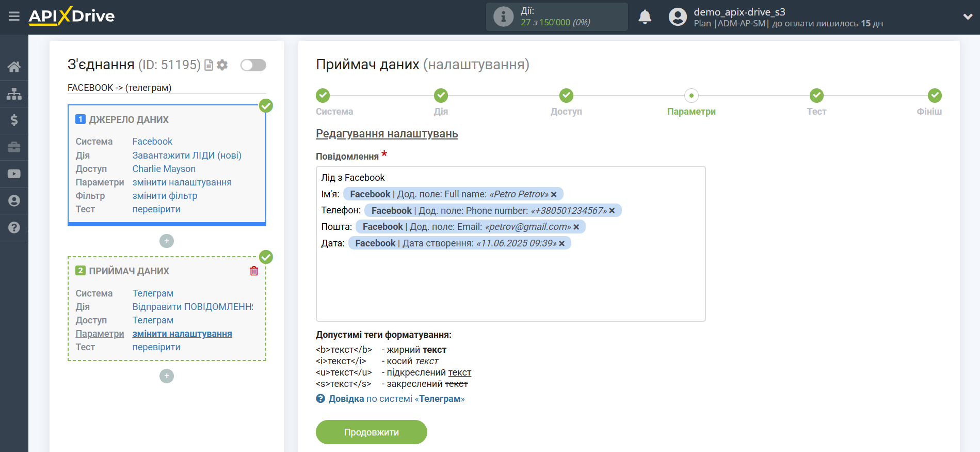Screen dimensions: 980x452
Task: Click ПРИЙМАЧ ДАНИХ block header
Action: pyautogui.click(x=129, y=271)
